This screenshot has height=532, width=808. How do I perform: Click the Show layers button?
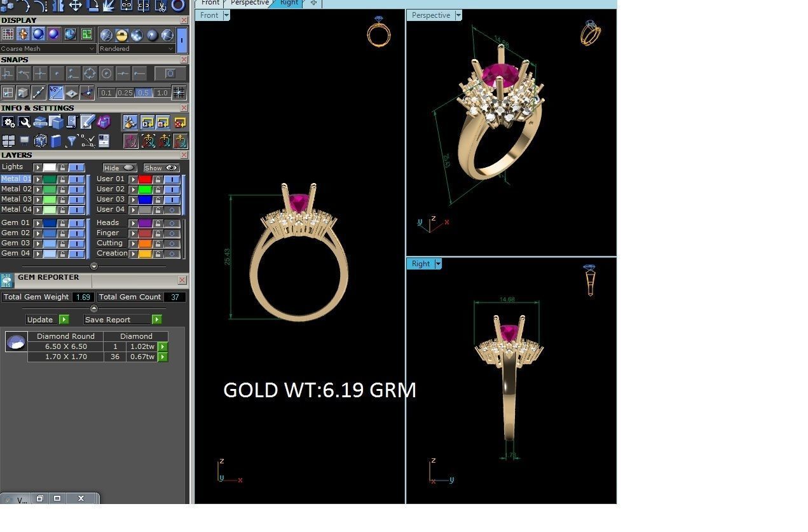[x=161, y=168]
